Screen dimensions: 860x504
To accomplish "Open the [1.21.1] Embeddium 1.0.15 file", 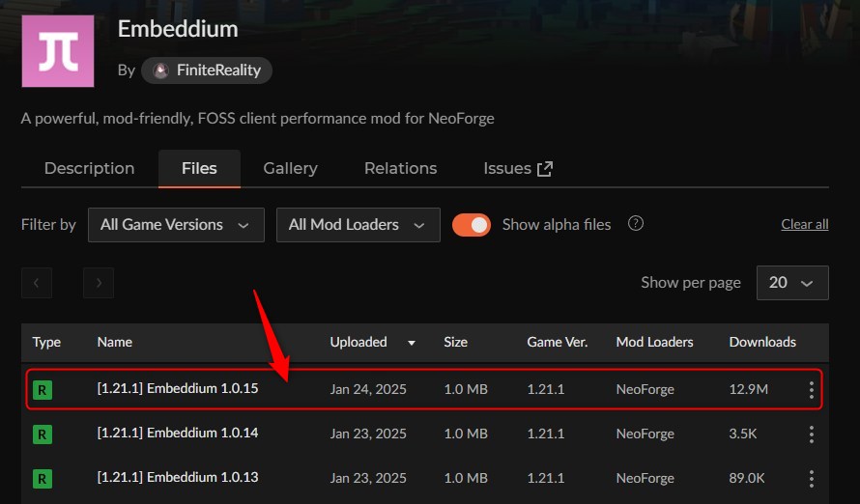I will pos(178,388).
